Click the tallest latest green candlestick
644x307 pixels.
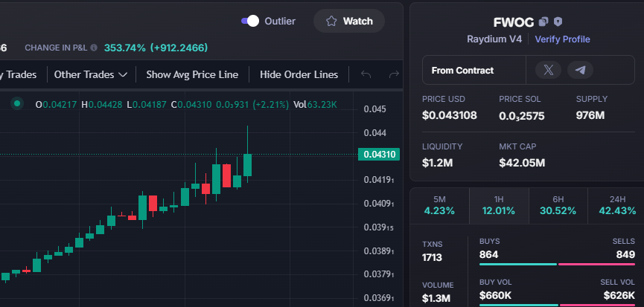click(247, 165)
